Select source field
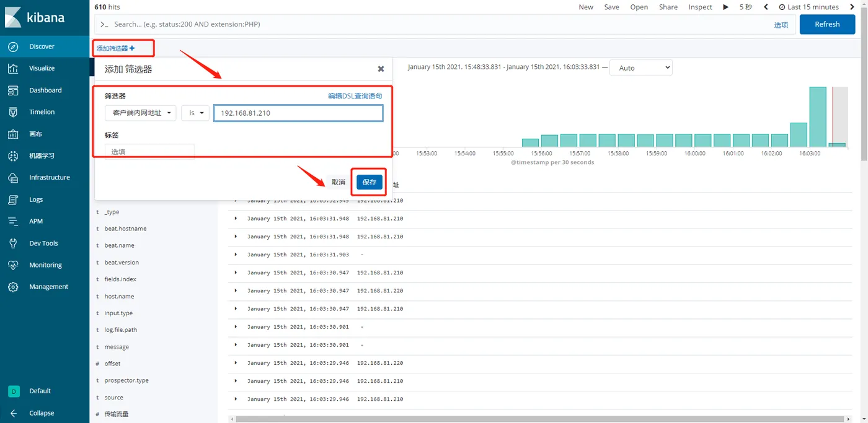 tap(113, 398)
